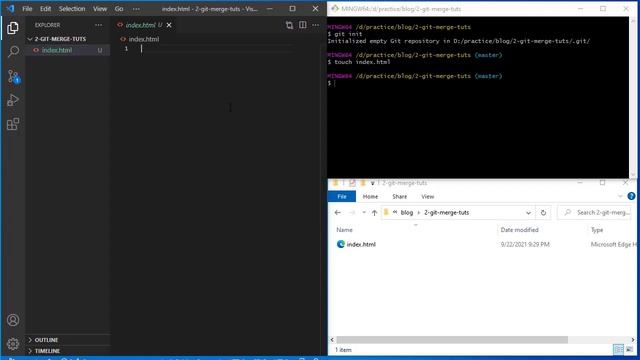Click the Properties icon in Explorer title bar

click(x=352, y=183)
